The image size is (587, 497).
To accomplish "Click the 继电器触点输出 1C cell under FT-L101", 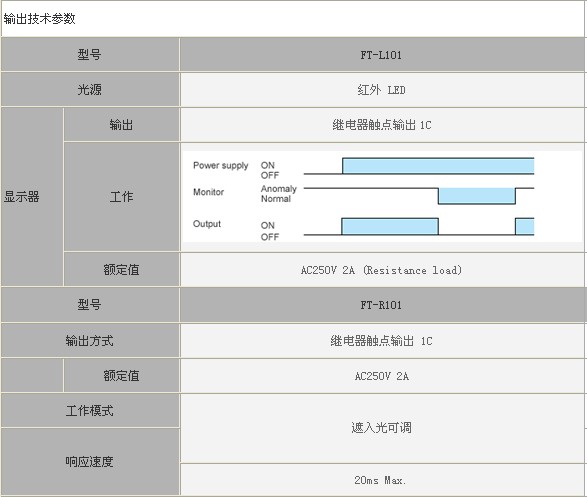I will [382, 125].
